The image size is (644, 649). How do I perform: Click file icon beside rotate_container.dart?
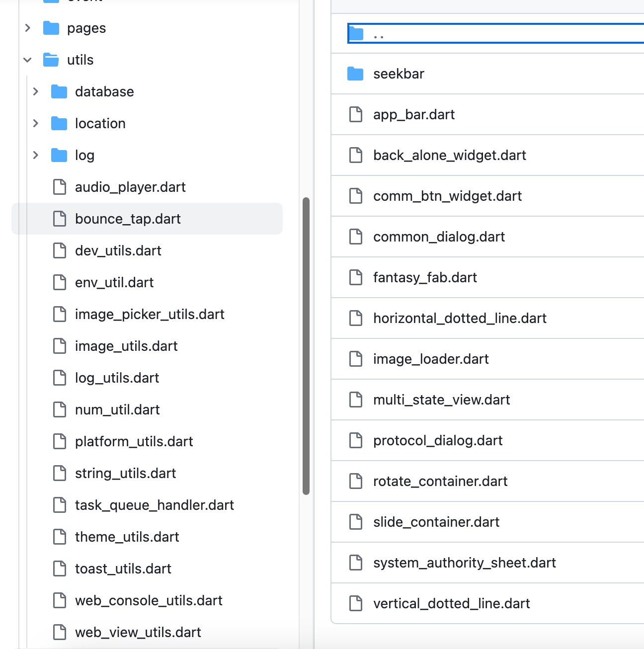pyautogui.click(x=356, y=482)
